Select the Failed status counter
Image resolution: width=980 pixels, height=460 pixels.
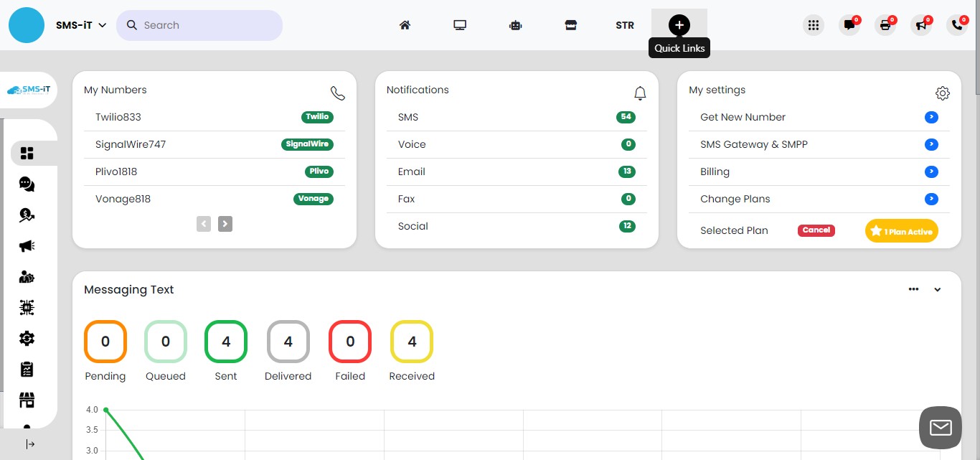point(350,342)
